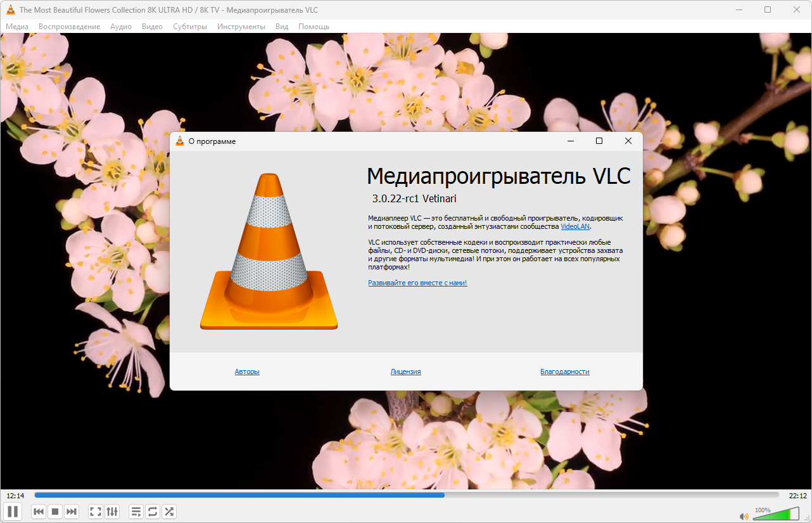Pause the video playback
812x523 pixels.
click(13, 511)
